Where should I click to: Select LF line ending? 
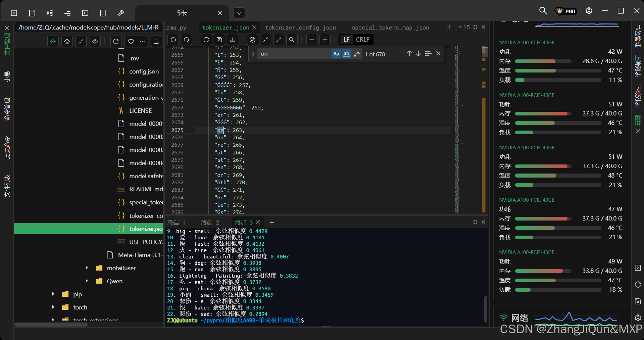point(347,40)
